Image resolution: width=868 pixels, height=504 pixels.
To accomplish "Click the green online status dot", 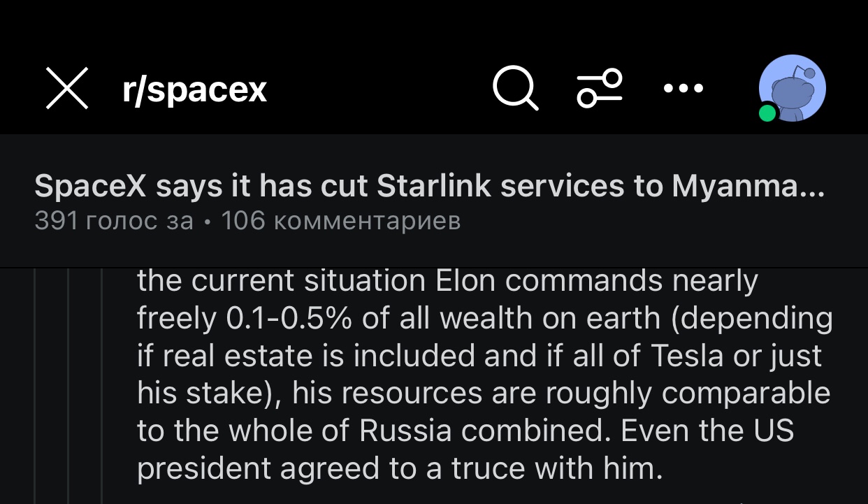I will 767,113.
